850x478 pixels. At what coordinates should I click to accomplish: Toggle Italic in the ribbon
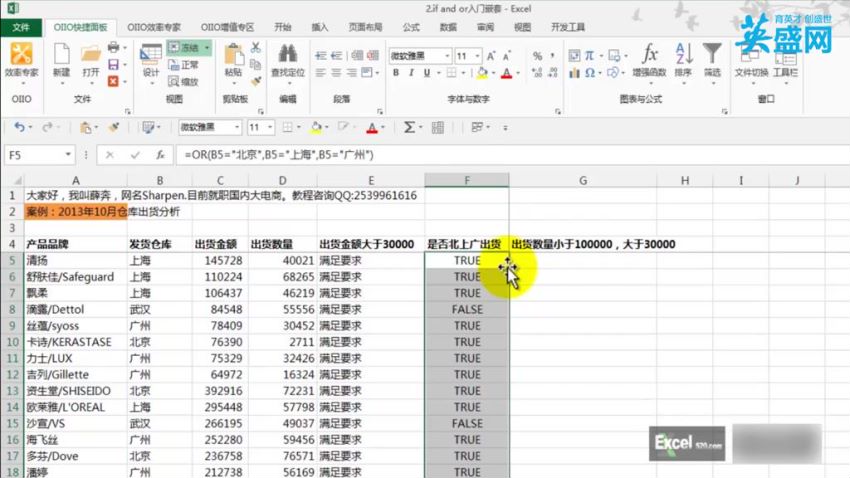[x=411, y=73]
